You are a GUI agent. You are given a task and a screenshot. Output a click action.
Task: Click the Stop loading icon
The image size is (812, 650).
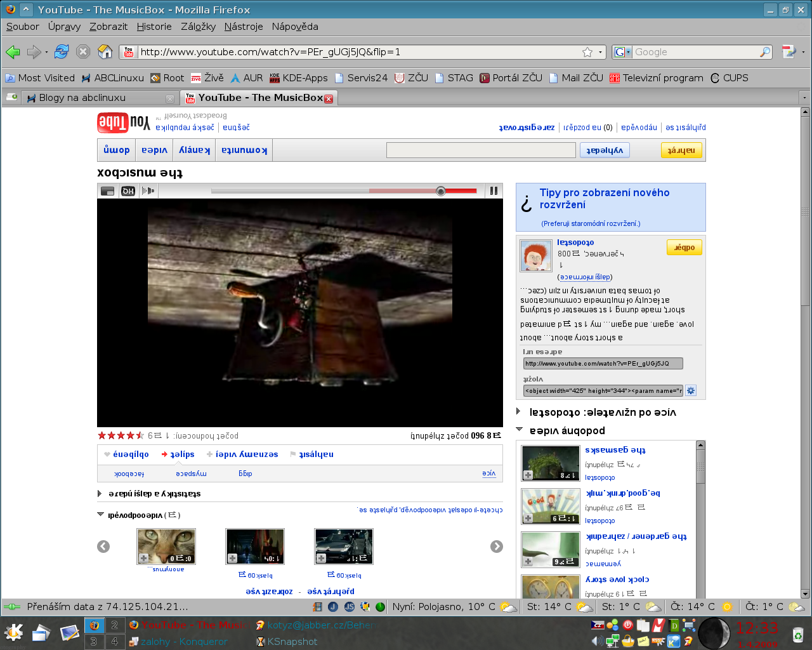click(x=83, y=52)
